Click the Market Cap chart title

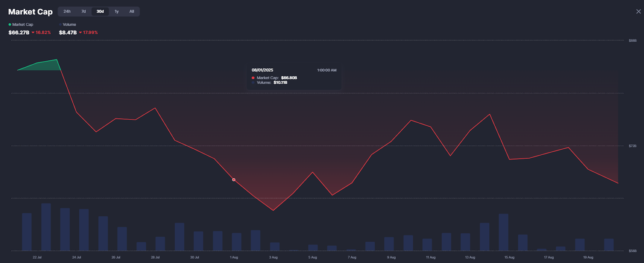pyautogui.click(x=30, y=12)
